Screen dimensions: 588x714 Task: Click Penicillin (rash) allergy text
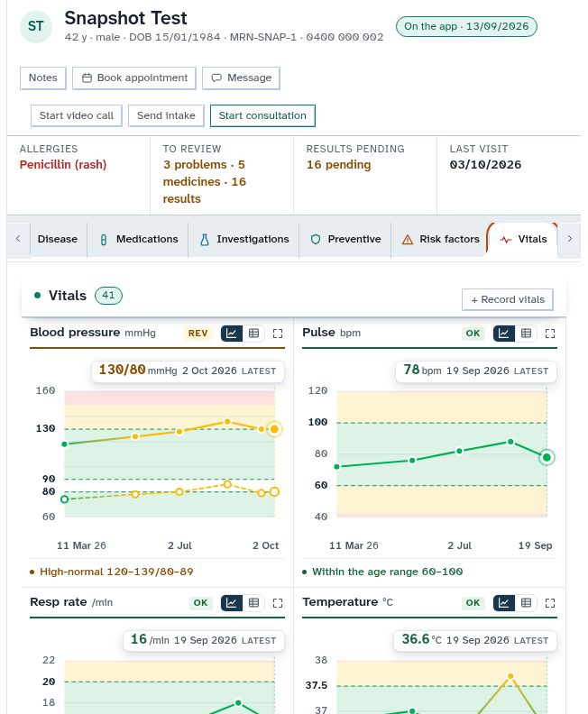click(63, 165)
